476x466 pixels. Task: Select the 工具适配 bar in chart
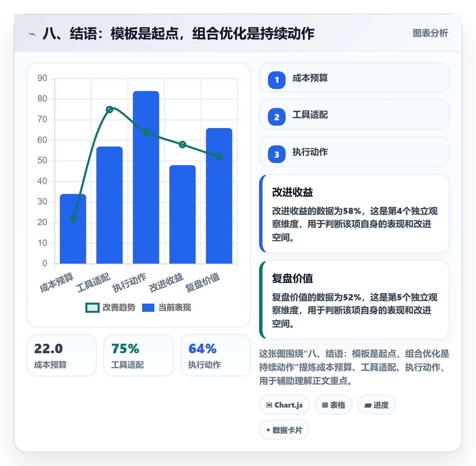[x=109, y=205]
